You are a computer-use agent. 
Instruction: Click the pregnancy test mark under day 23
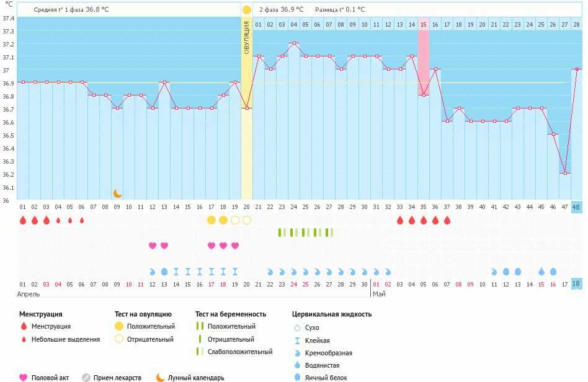tap(282, 233)
